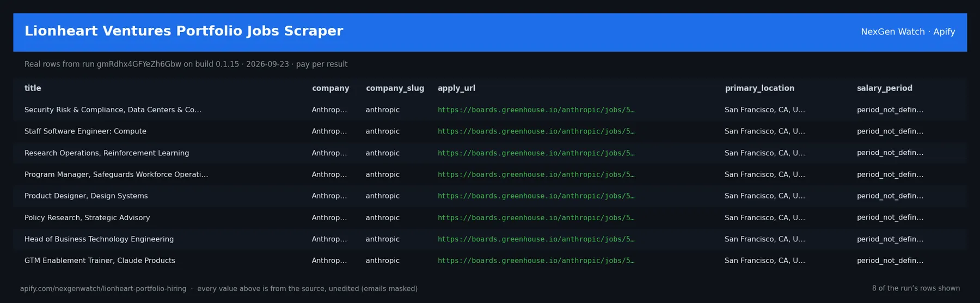The width and height of the screenshot is (980, 303).
Task: Click salary_period cell in Head of Business row
Action: point(890,239)
